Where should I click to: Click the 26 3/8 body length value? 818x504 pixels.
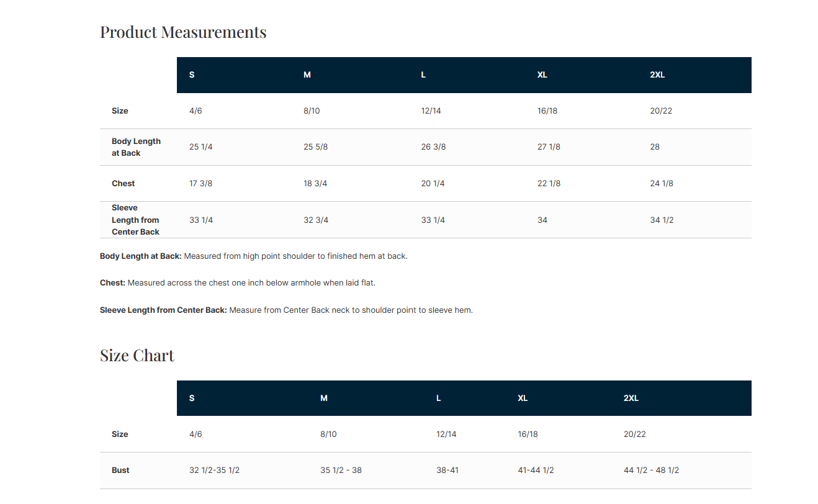433,147
